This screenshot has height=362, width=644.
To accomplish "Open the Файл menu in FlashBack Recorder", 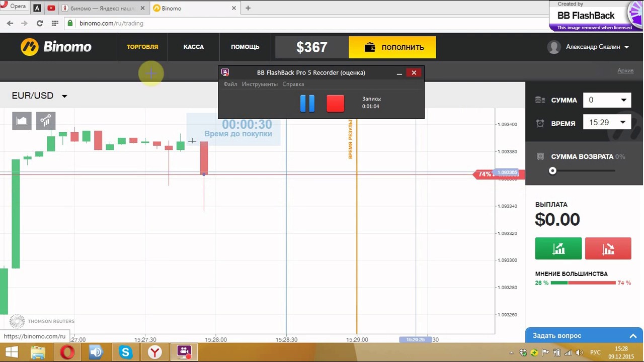I will click(x=230, y=84).
